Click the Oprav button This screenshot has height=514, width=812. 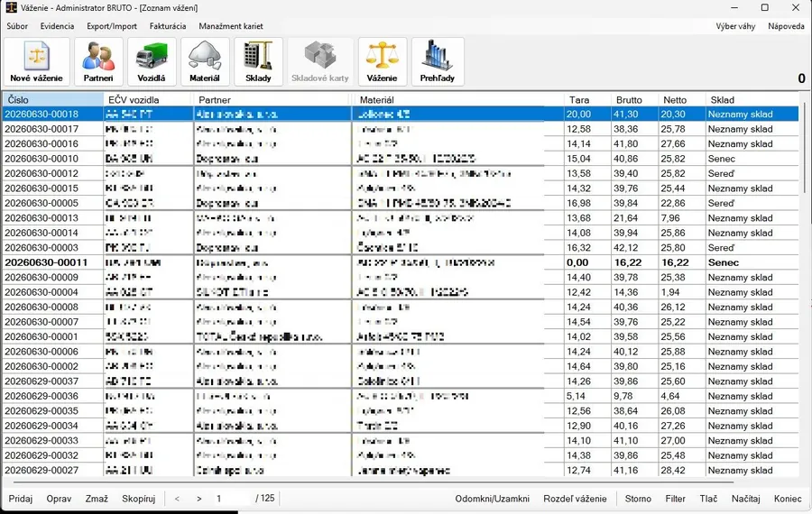[59, 499]
